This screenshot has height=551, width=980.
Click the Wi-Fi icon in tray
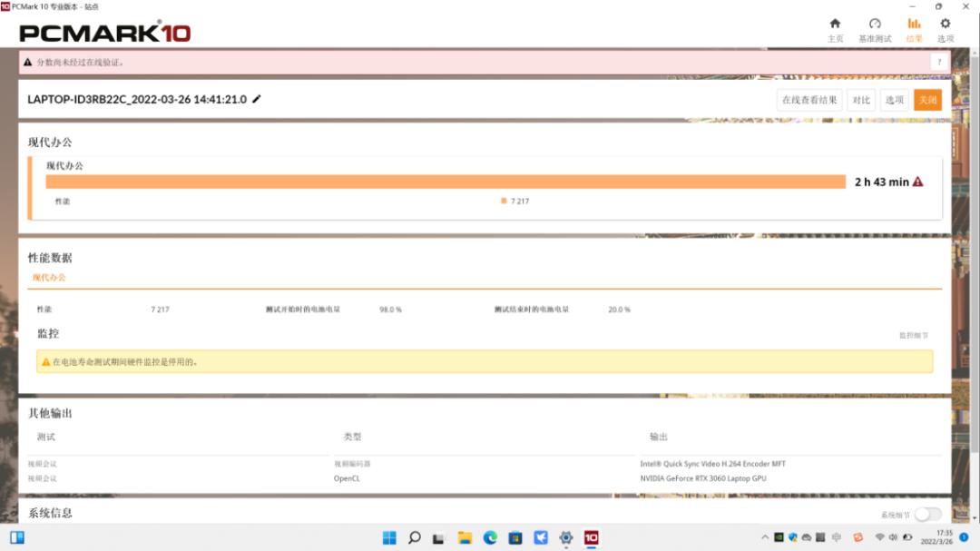pos(879,537)
